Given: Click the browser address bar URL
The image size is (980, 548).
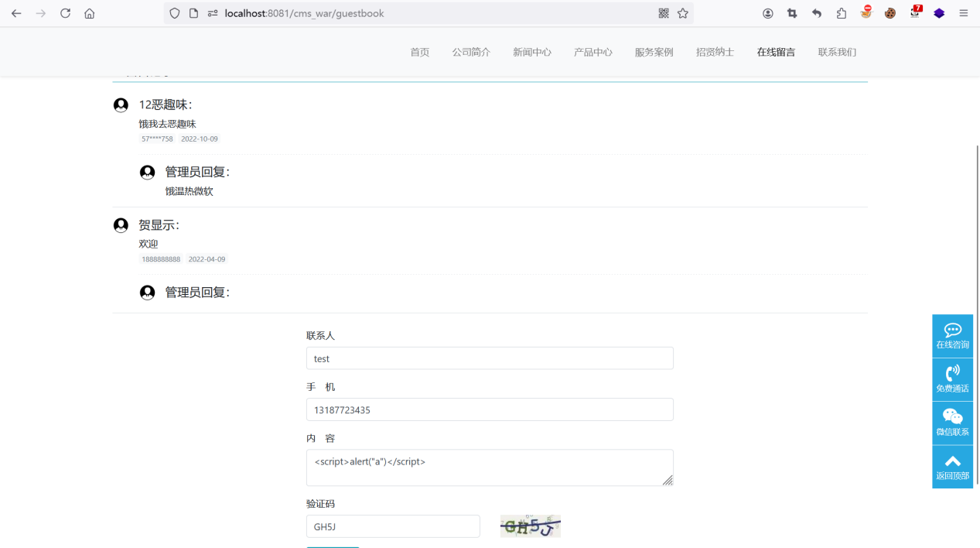Looking at the screenshot, I should pyautogui.click(x=304, y=13).
